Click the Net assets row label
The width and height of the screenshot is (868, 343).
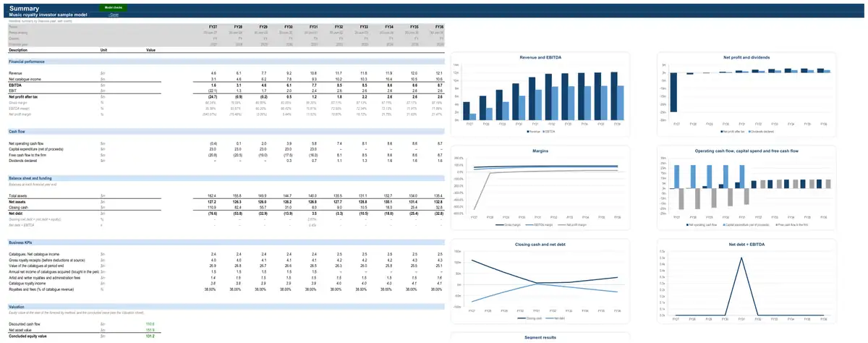click(17, 202)
